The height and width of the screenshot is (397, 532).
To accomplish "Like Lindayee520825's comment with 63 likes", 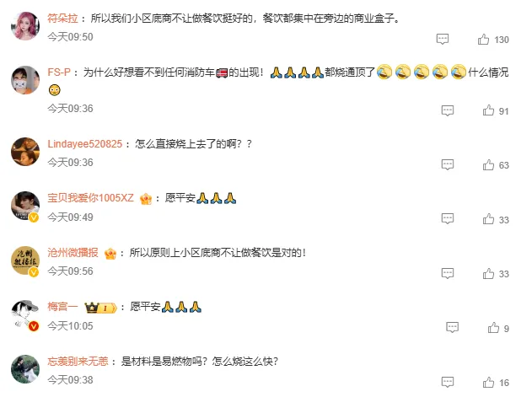I will [x=488, y=165].
